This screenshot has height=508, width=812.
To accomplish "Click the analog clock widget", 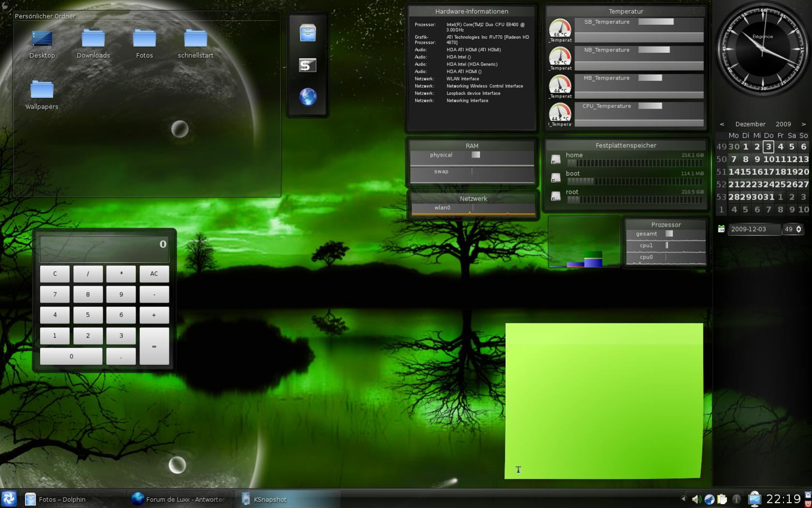I will click(x=762, y=49).
